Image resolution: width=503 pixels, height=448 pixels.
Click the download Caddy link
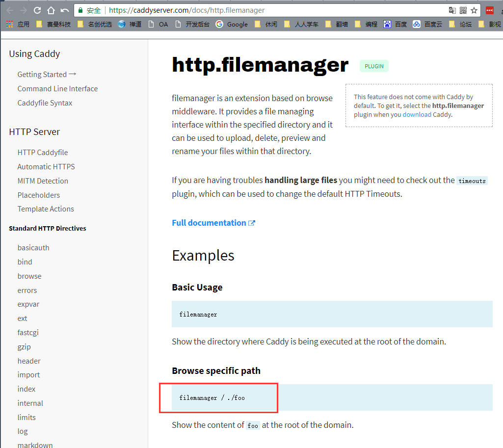[416, 114]
